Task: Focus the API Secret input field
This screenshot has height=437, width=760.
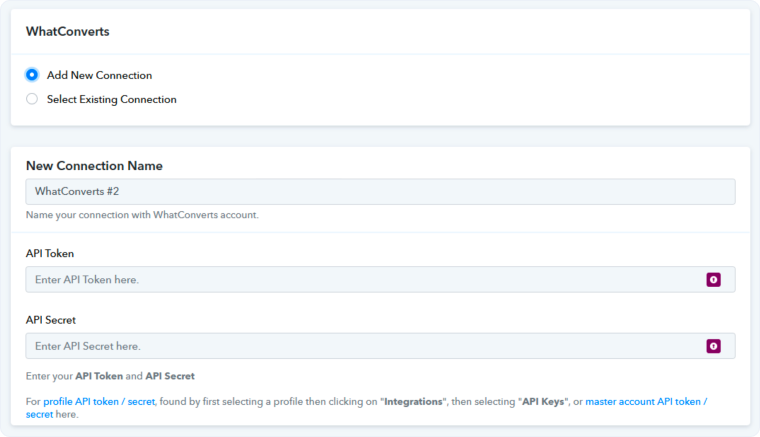Action: [x=380, y=346]
